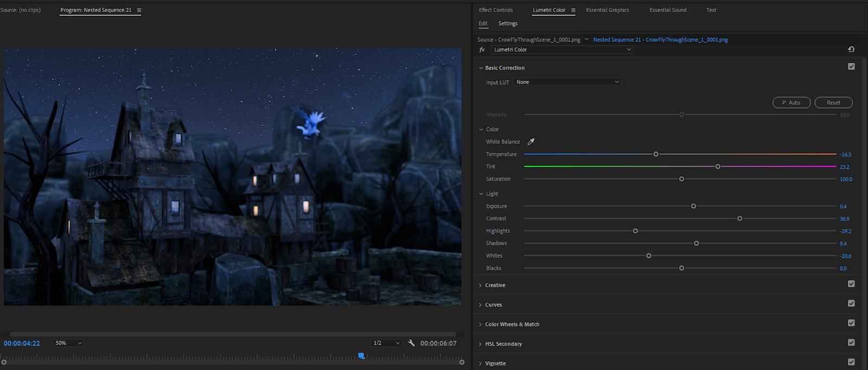Open the Lumetri Color panel menu icon
Image resolution: width=868 pixels, height=370 pixels.
573,10
